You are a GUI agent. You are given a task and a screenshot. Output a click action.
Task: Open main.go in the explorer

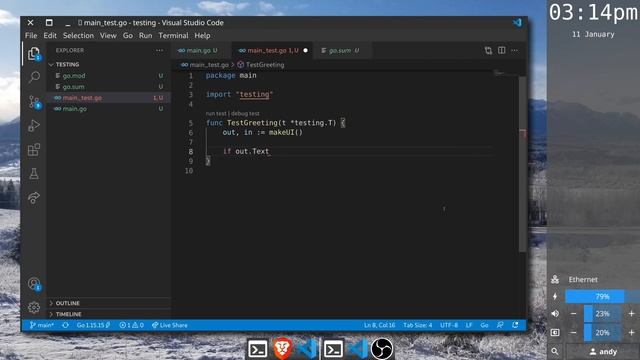click(108, 109)
